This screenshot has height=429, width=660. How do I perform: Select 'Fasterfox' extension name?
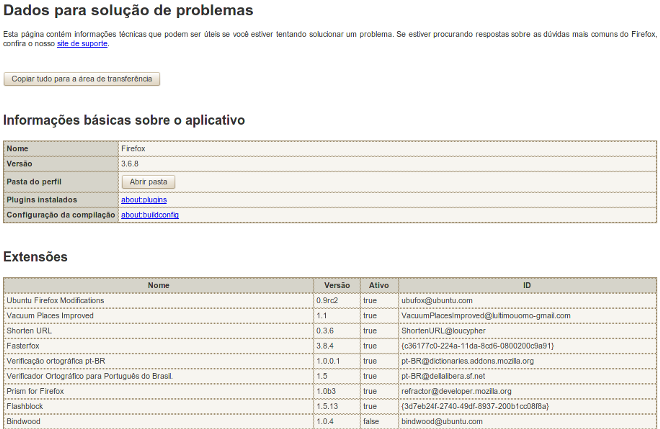23,346
